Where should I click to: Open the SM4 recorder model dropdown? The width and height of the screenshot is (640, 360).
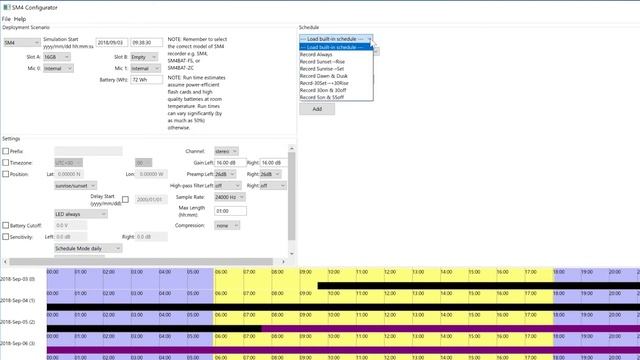click(x=22, y=42)
